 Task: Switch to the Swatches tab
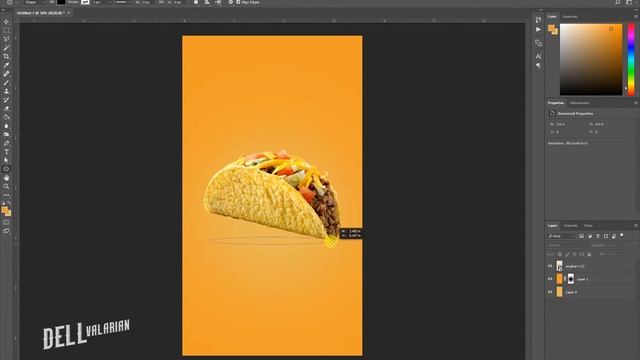coord(570,17)
